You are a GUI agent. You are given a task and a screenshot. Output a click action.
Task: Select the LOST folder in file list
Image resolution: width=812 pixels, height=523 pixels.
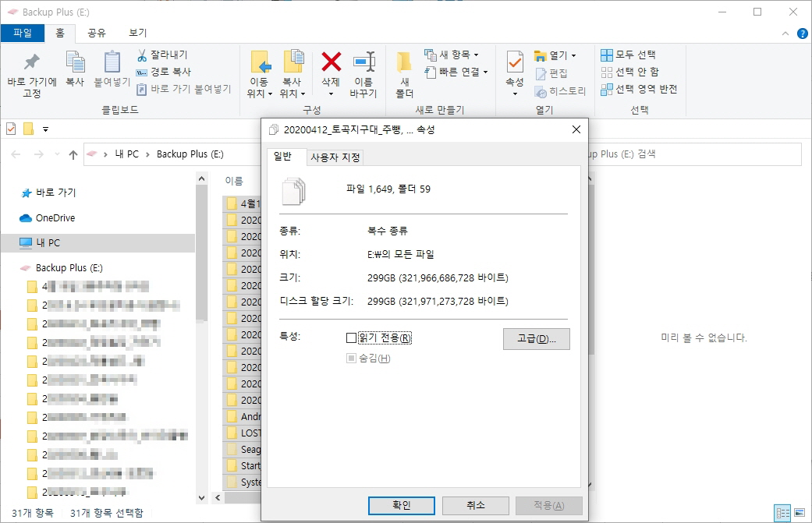(x=243, y=433)
